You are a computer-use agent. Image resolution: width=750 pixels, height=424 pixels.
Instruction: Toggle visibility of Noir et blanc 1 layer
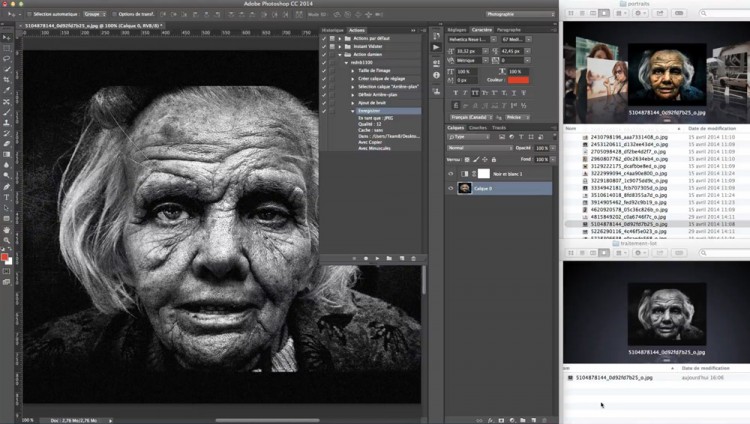(453, 174)
